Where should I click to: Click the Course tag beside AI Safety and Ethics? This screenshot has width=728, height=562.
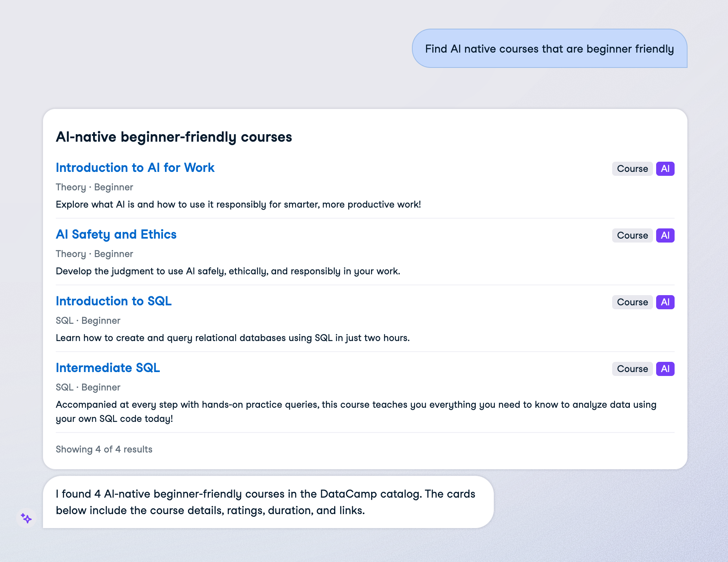click(x=632, y=235)
